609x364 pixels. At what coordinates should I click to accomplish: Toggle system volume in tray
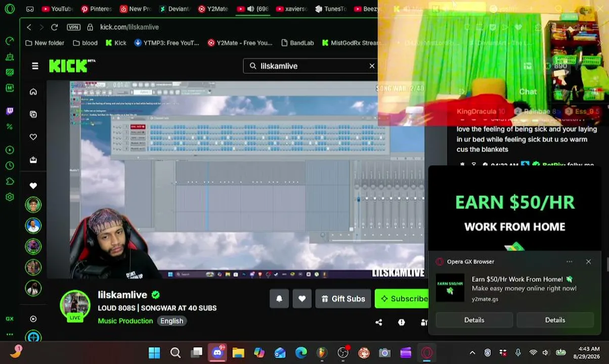pyautogui.click(x=545, y=352)
